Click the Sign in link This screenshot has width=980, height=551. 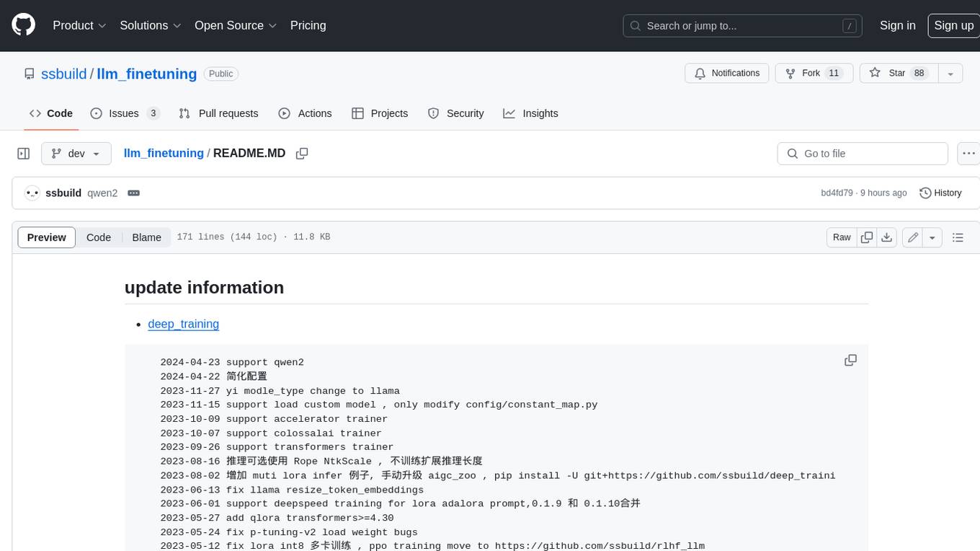tap(897, 25)
